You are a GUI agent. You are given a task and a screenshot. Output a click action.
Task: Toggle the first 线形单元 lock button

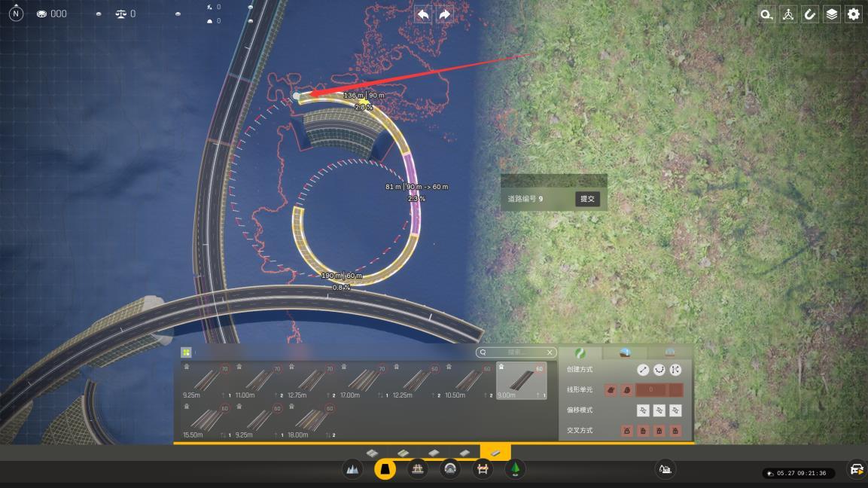pos(611,390)
